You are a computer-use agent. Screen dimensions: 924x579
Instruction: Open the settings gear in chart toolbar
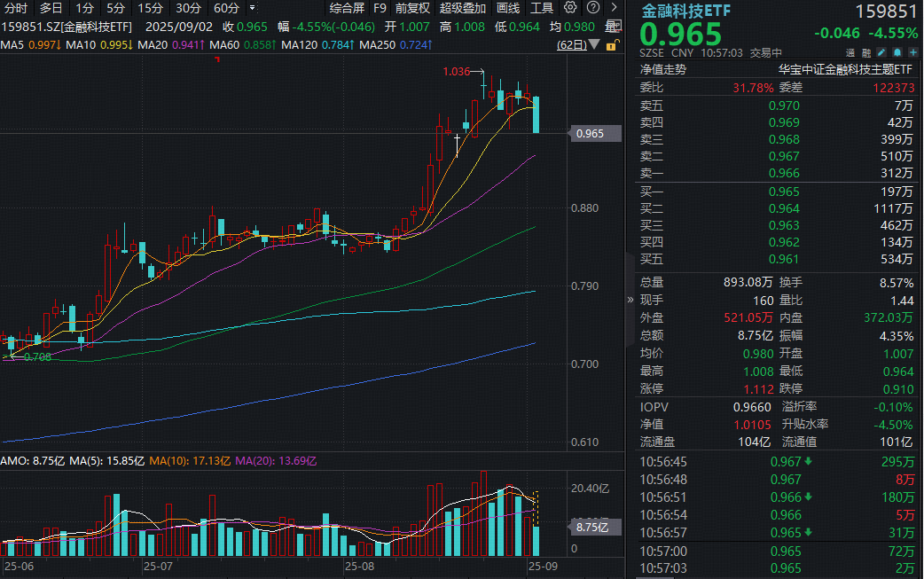click(570, 8)
